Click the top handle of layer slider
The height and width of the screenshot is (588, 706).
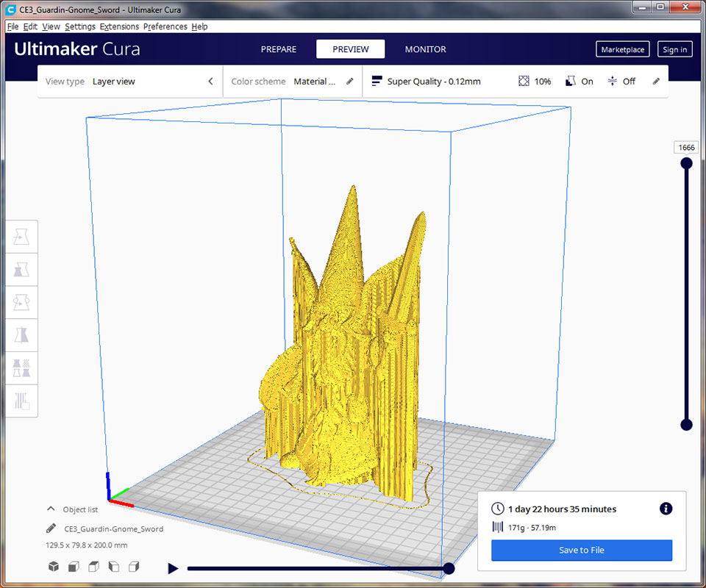[686, 163]
